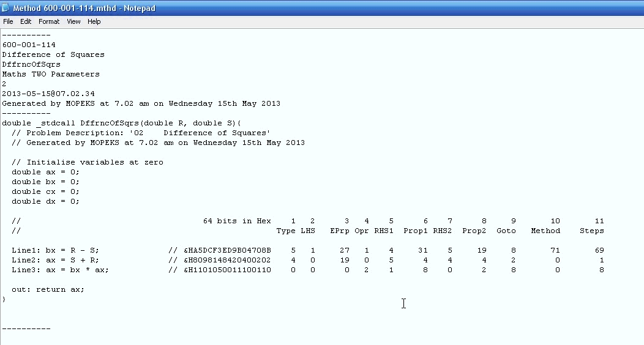Click the '// Initialise variables at zero' comment

point(88,163)
